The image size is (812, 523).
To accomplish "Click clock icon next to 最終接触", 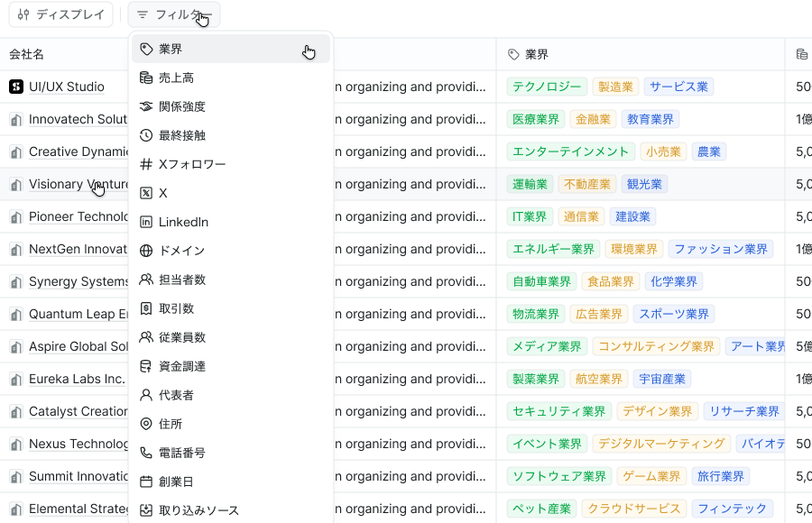I will (x=146, y=135).
